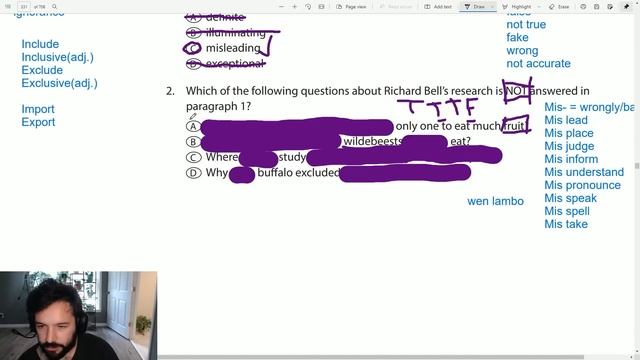Click the crossed-out option "exceptional"
Screen dimensions: 640x360
(x=235, y=64)
